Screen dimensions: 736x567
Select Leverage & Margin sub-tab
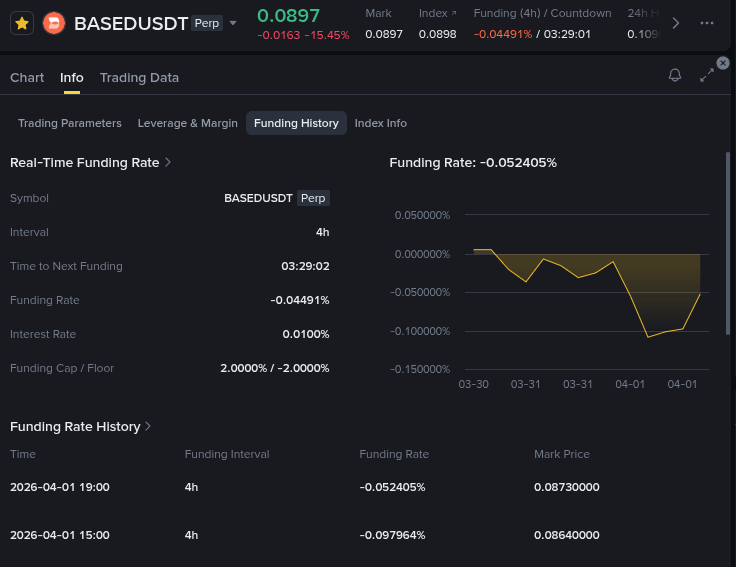(188, 123)
